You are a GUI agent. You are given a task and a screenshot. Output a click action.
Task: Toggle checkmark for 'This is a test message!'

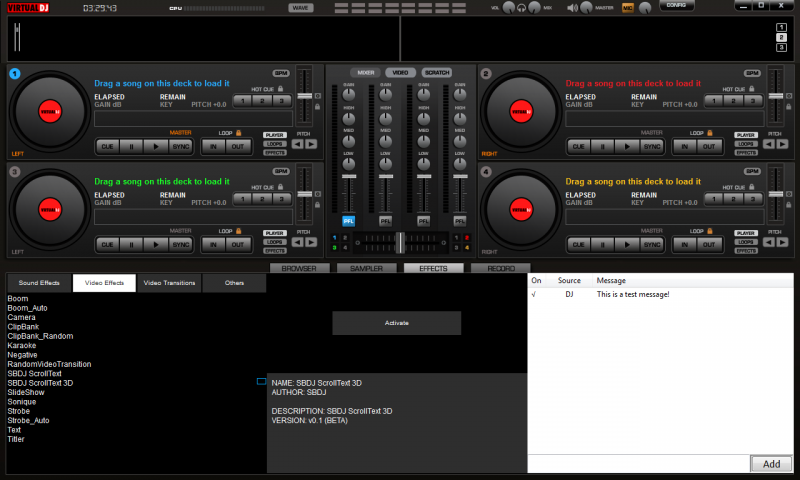click(534, 294)
